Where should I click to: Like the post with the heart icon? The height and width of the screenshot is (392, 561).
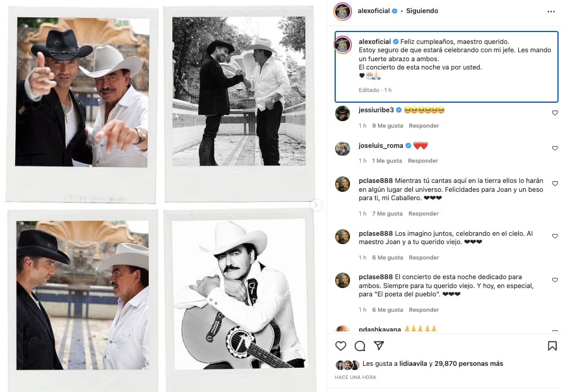click(341, 346)
